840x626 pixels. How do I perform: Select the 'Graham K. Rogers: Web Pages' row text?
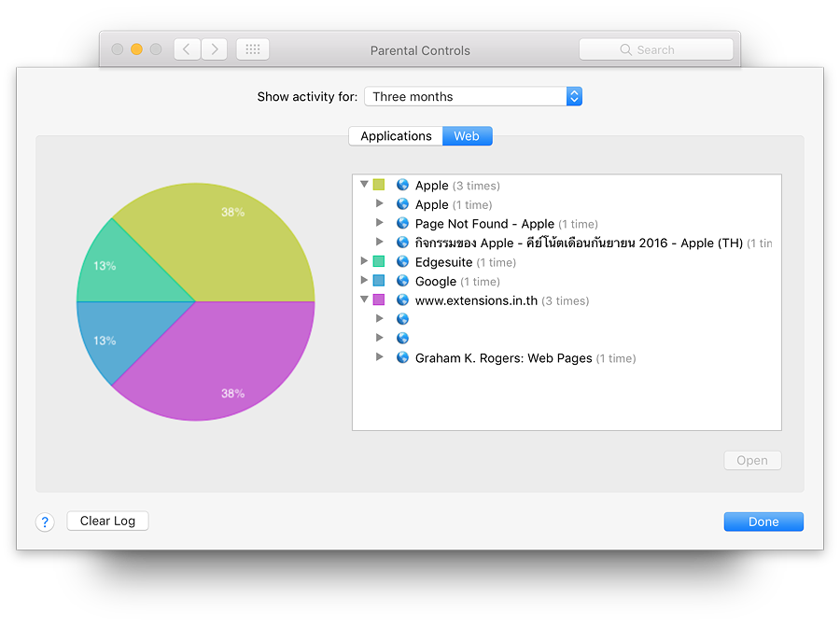504,358
